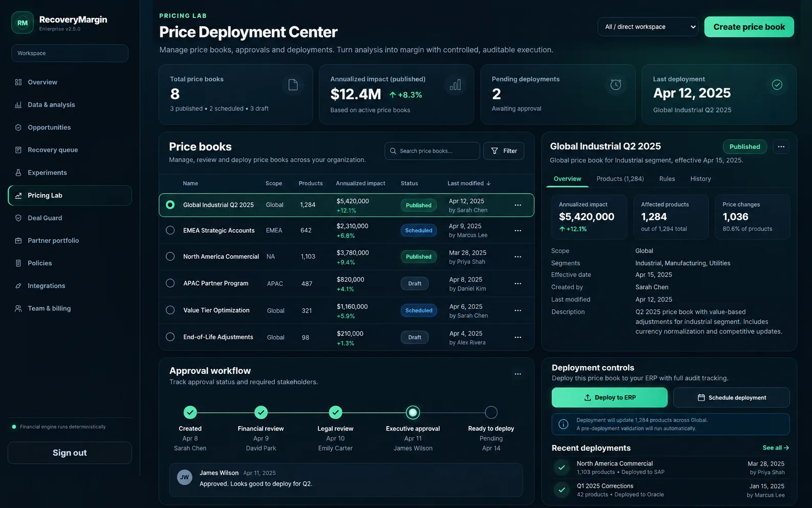Click the bar chart icon on Annualized impact card
Screen dimensions: 812x508
click(455, 84)
